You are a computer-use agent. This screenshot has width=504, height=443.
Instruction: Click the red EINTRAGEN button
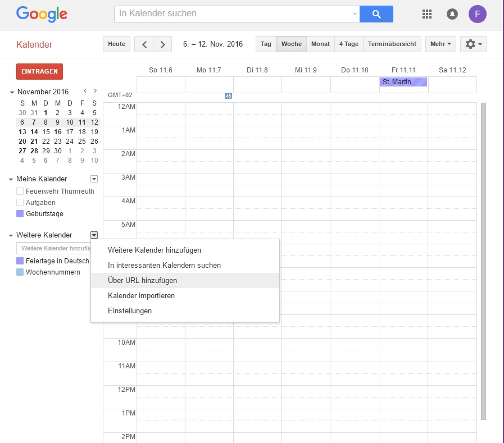pos(39,71)
